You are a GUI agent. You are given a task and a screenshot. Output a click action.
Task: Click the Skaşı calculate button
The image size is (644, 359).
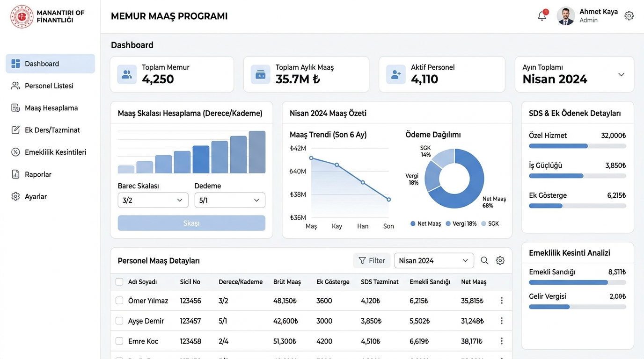pos(191,223)
